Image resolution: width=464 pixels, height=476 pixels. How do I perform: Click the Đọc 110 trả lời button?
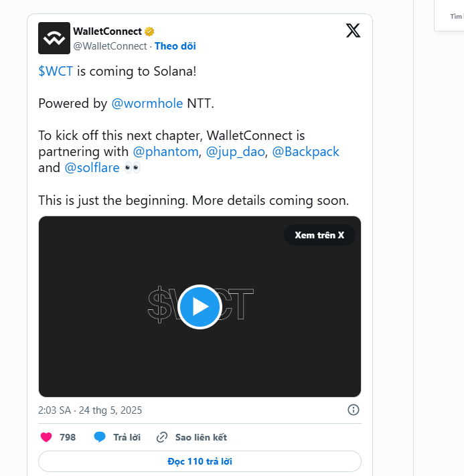(200, 461)
